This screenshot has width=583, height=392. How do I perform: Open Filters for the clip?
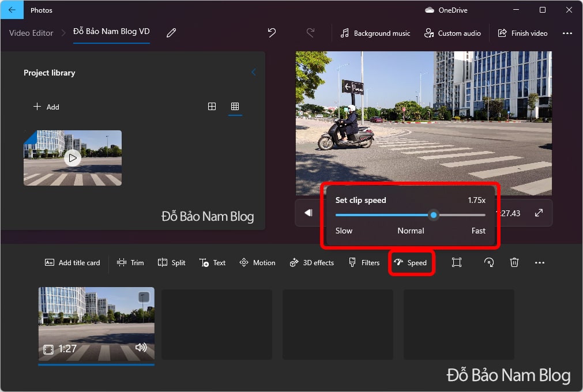pos(364,263)
